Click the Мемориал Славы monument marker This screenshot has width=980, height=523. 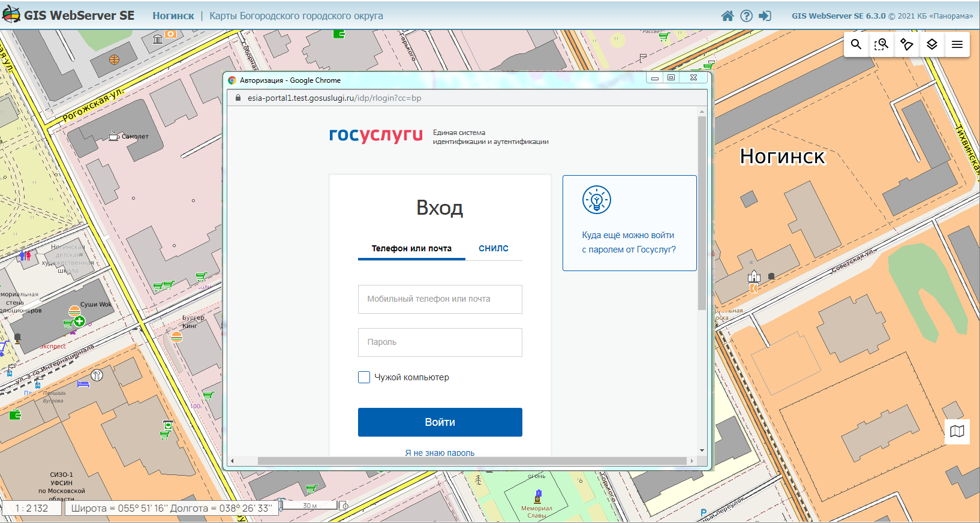point(538,497)
